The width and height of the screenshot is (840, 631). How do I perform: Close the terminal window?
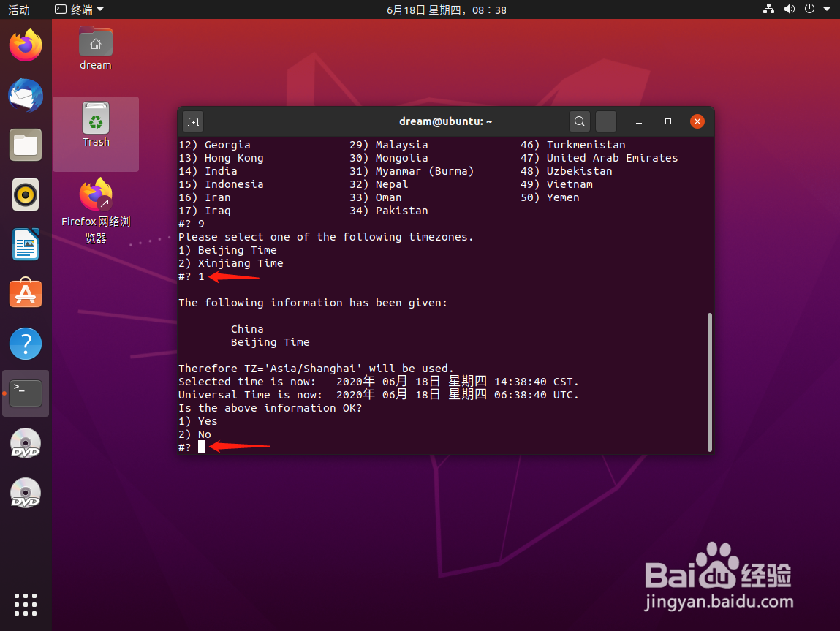click(697, 121)
